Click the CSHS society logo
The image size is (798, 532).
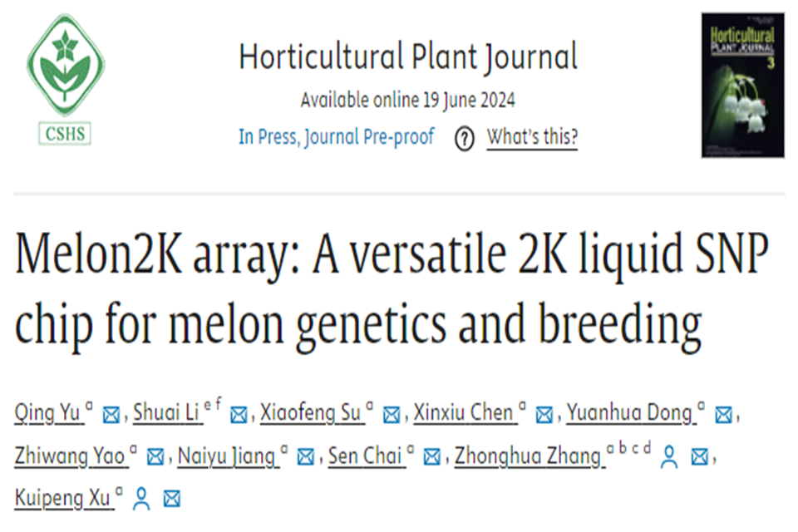tap(65, 80)
